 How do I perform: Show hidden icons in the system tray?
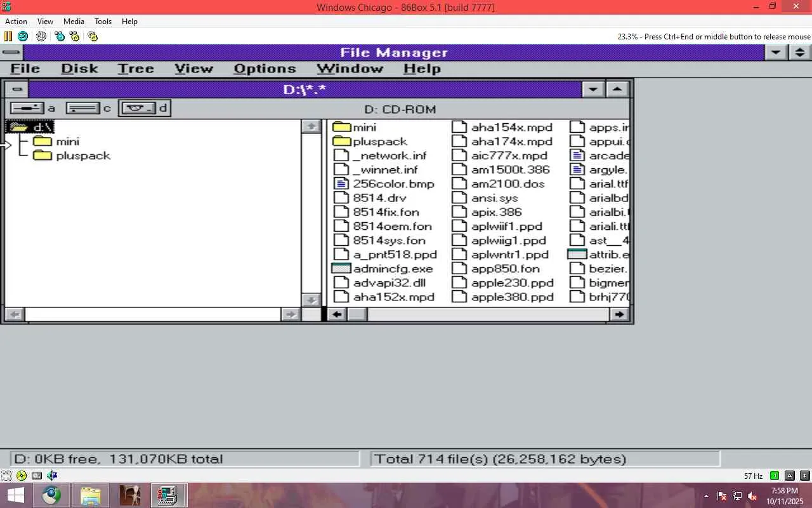click(x=707, y=496)
